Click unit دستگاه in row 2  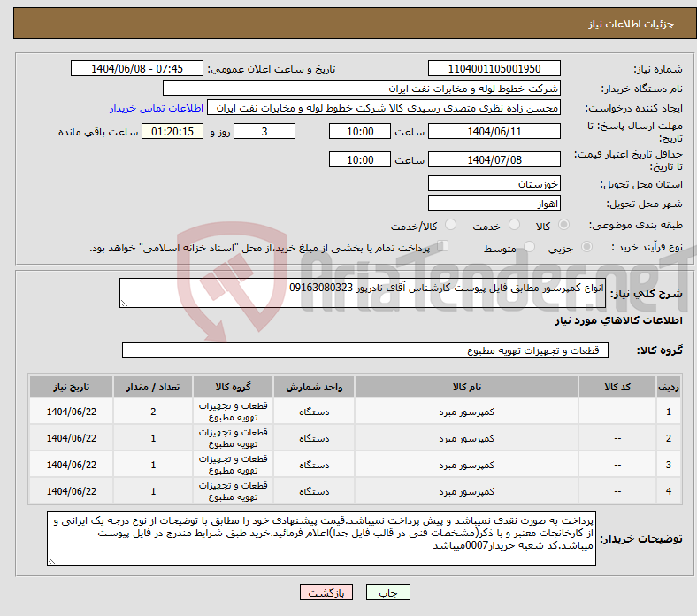click(314, 438)
